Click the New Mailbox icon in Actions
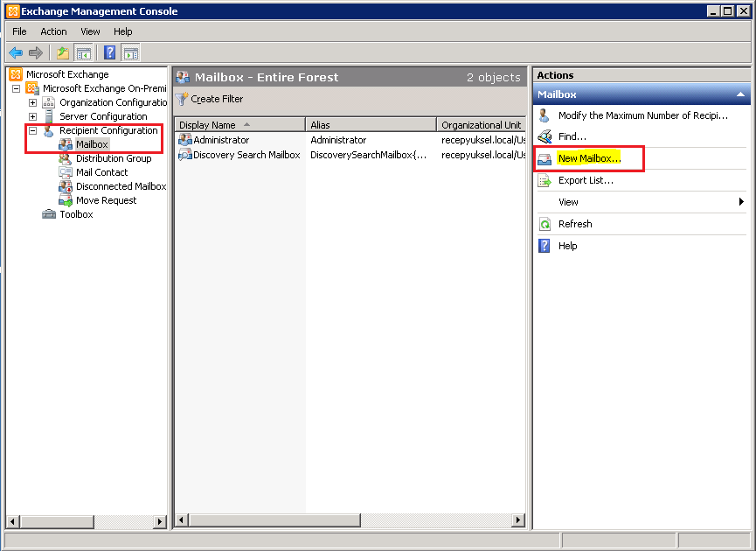756x551 pixels. (544, 158)
